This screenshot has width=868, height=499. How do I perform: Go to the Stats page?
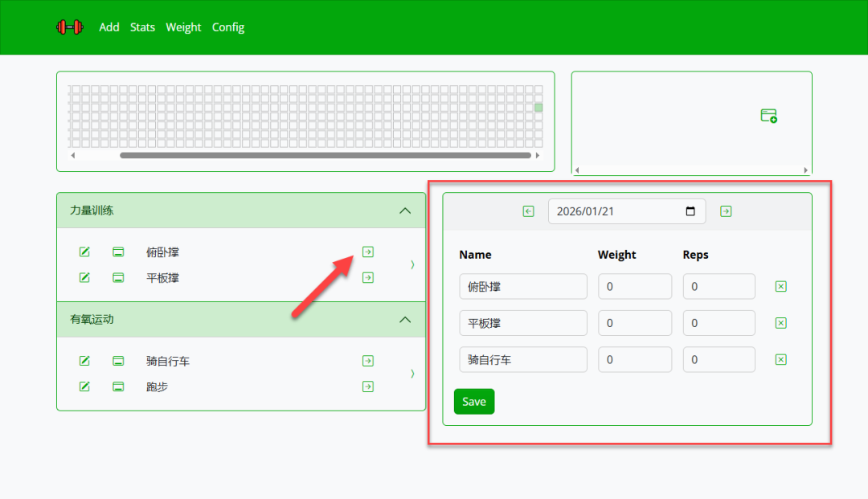pyautogui.click(x=142, y=27)
